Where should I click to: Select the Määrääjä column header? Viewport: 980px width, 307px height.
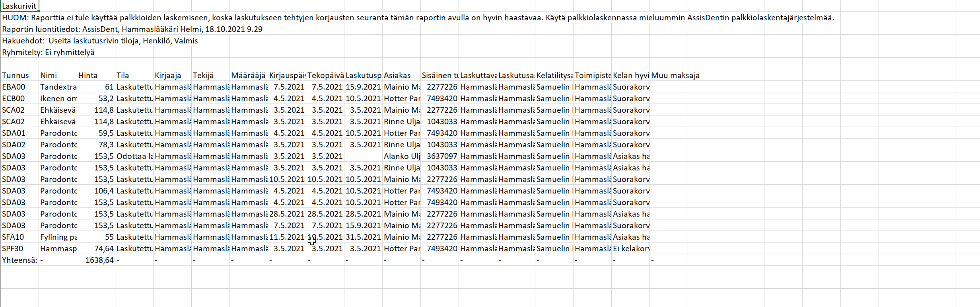(249, 75)
